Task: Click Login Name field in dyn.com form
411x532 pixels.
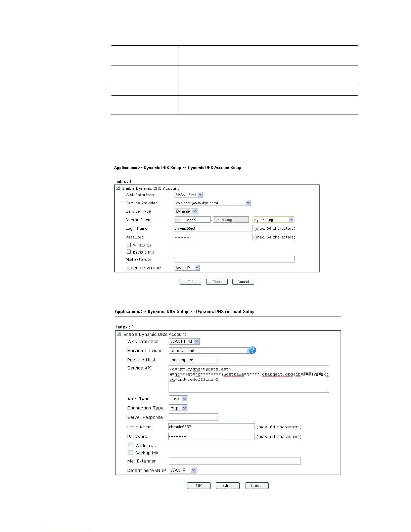Action: [x=213, y=228]
